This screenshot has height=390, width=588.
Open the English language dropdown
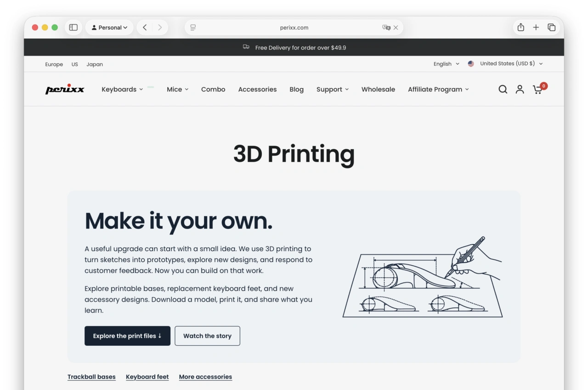point(446,64)
